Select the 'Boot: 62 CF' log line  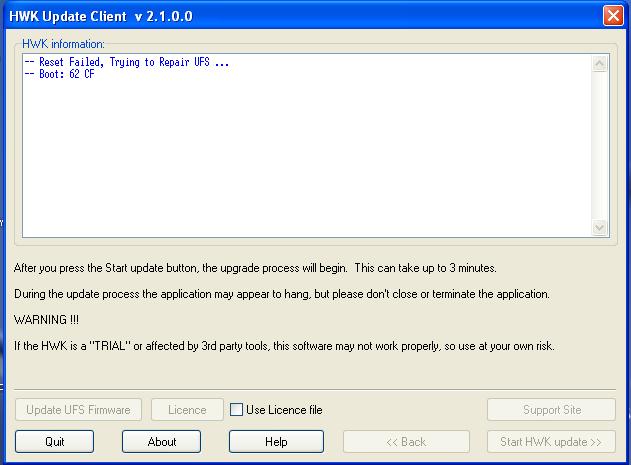[x=60, y=74]
